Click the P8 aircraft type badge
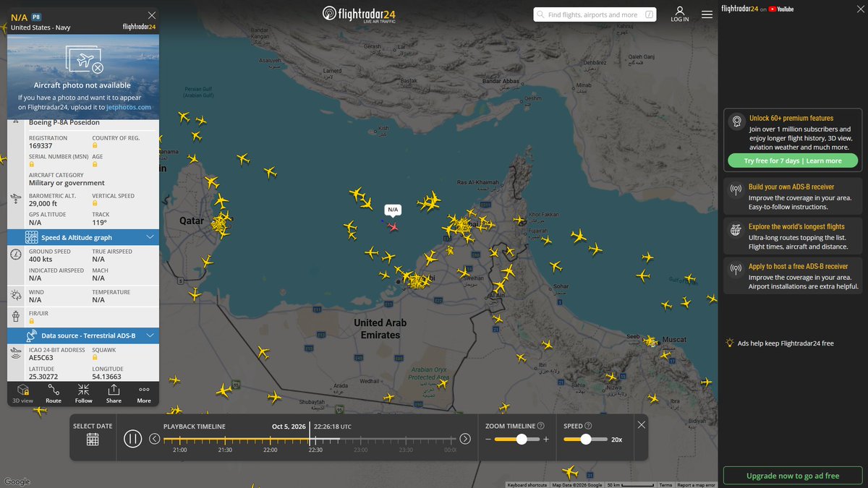Image resolution: width=868 pixels, height=488 pixels. point(36,16)
